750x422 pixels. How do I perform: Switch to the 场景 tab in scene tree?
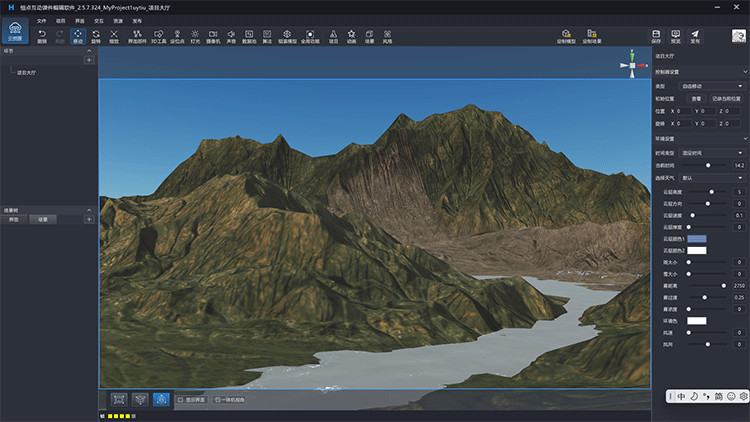point(43,218)
